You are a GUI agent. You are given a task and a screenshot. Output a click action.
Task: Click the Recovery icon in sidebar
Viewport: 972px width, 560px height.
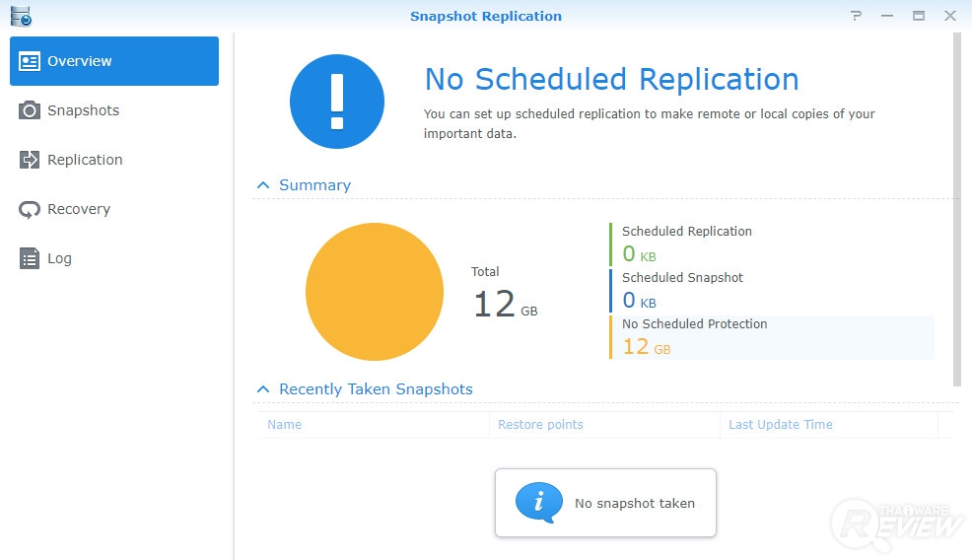30,209
